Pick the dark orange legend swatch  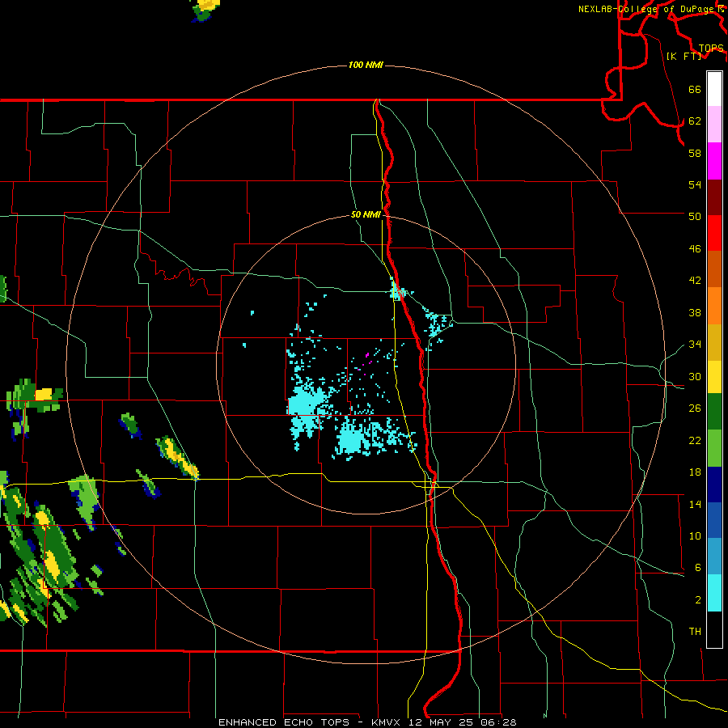coord(714,269)
